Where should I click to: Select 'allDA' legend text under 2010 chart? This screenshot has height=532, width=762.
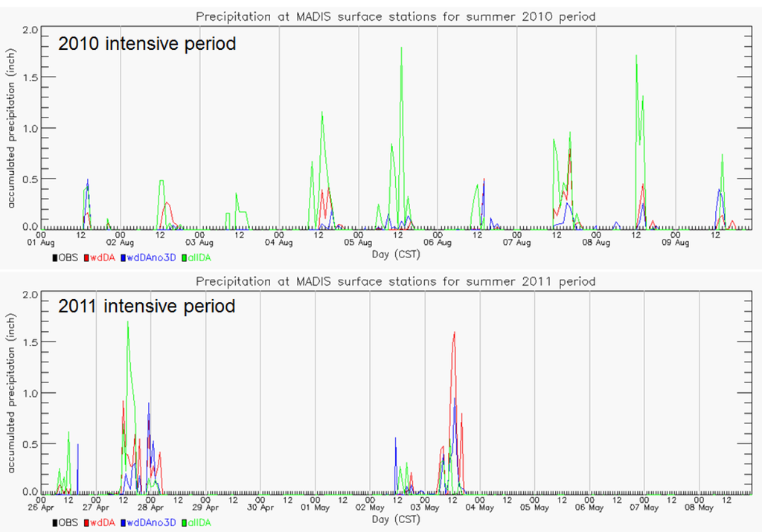(199, 258)
